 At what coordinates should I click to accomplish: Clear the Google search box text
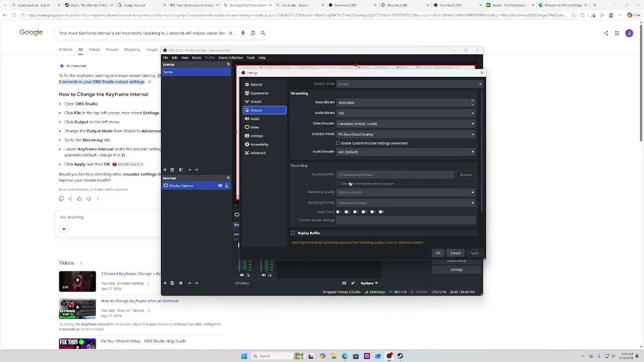(x=230, y=33)
